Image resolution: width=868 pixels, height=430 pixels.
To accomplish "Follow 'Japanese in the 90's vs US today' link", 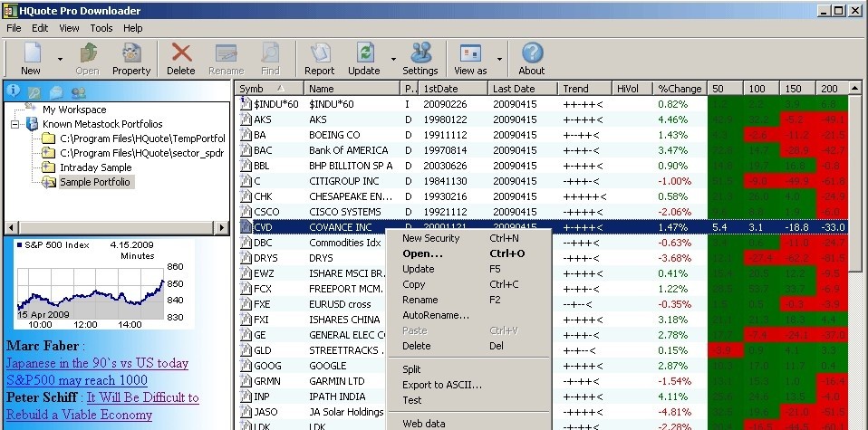I will pyautogui.click(x=97, y=363).
